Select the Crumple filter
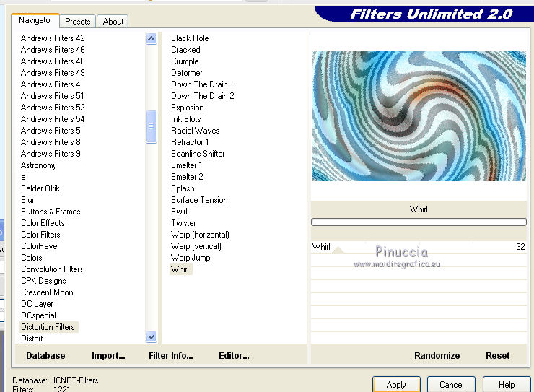Viewport: 534px width, 392px height. tap(185, 61)
